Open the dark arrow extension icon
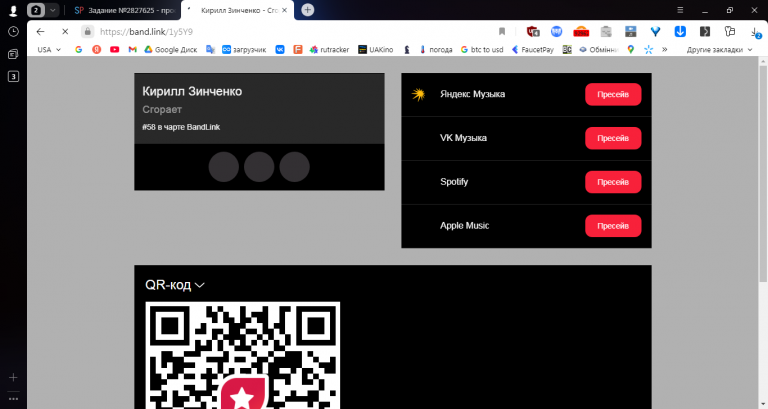 tap(705, 31)
